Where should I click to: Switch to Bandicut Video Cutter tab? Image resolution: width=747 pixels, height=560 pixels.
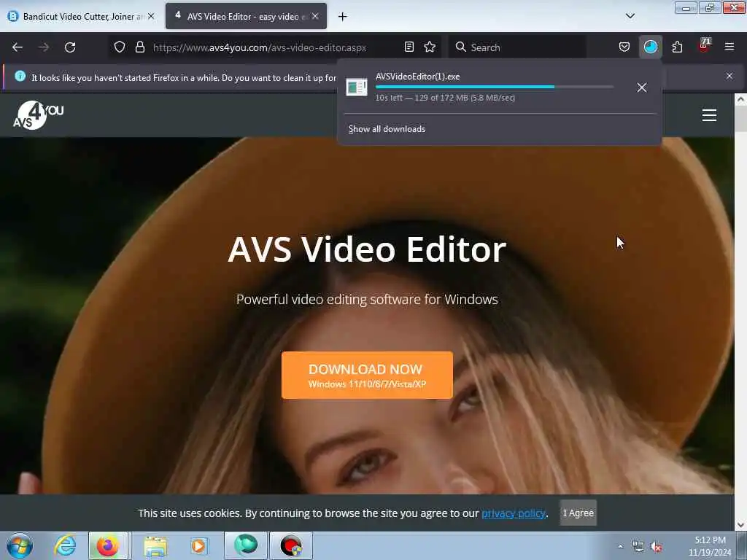tap(81, 17)
